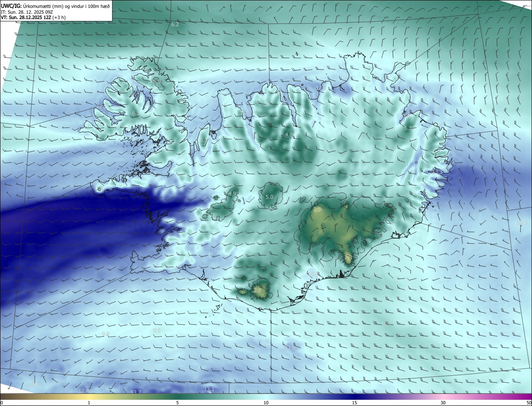
Task: Click the 5 tick on the color scale
Action: [177, 403]
